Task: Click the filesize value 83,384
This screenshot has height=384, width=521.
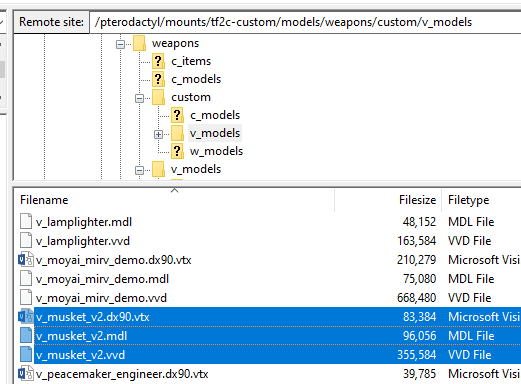Action: coord(419,317)
